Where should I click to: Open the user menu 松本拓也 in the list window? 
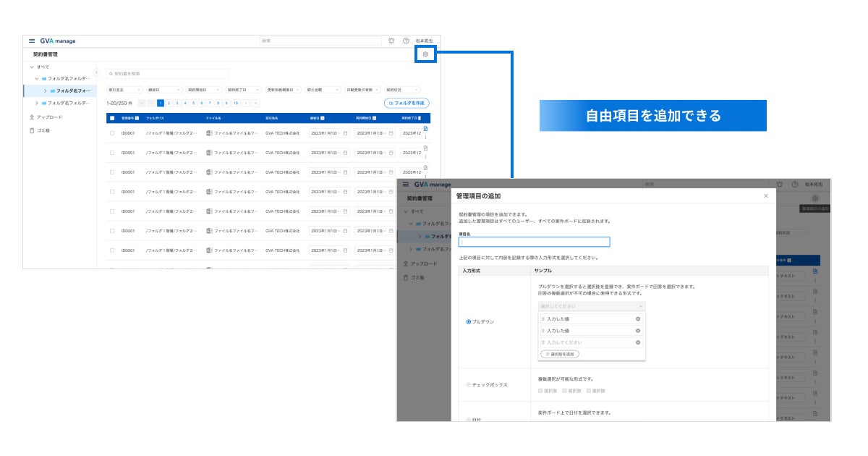(x=425, y=41)
